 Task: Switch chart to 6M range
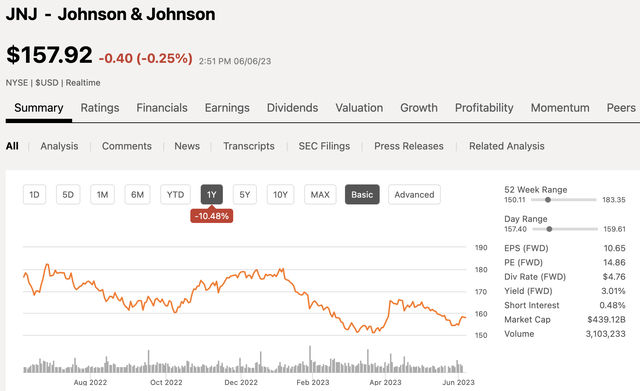click(138, 195)
